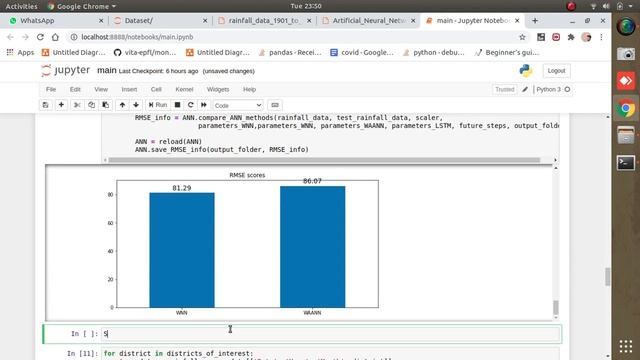The image size is (640, 360).
Task: Open the Help menu
Action: click(249, 89)
